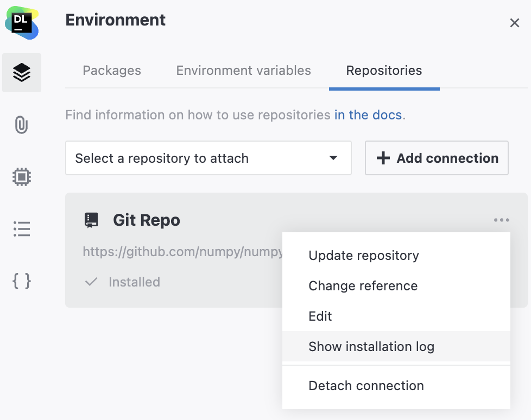Select the hardware chip icon in sidebar
531x420 pixels.
coord(22,176)
